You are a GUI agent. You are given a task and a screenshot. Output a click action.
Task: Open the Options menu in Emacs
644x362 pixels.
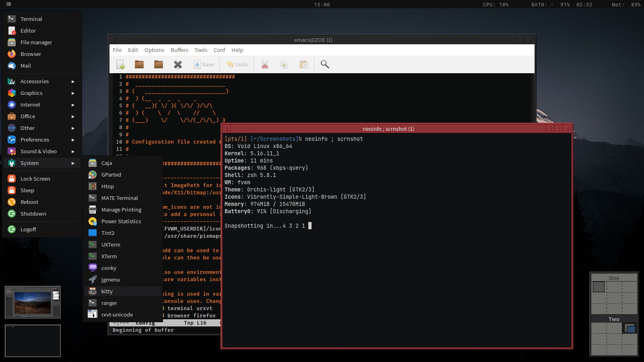[154, 50]
